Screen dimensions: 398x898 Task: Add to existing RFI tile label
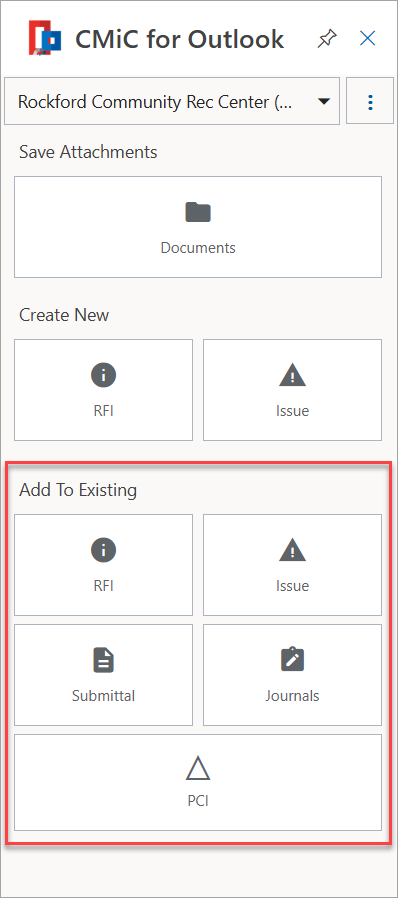tap(104, 586)
